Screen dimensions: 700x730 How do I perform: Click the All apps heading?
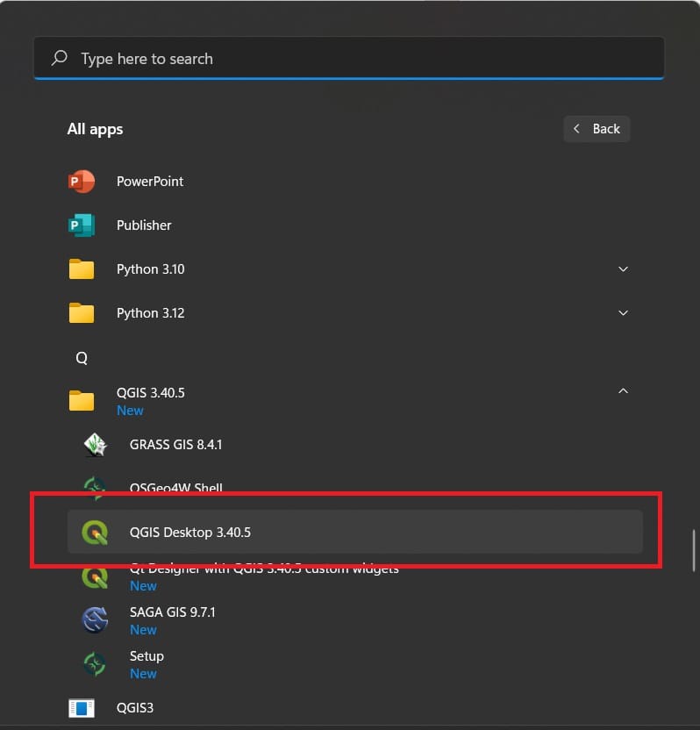95,129
